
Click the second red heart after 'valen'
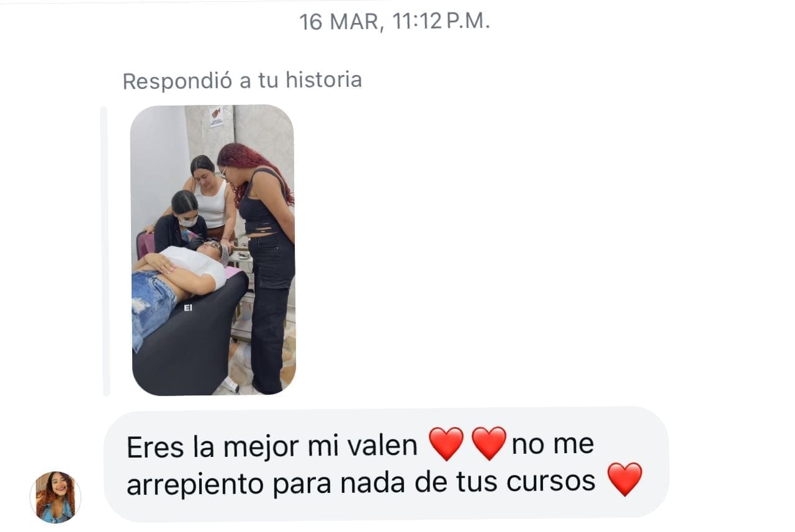[489, 444]
